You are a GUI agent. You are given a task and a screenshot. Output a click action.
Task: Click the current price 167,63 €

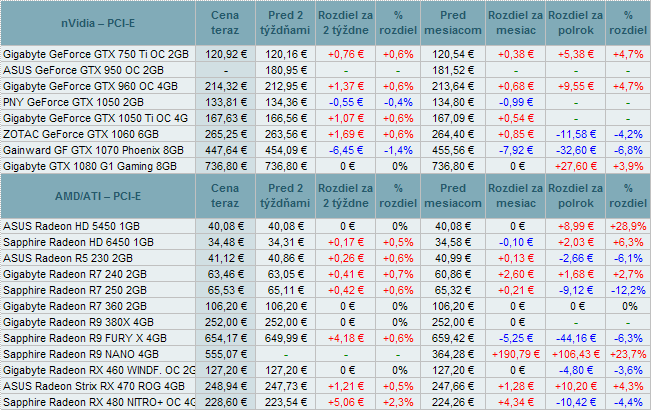[225, 118]
